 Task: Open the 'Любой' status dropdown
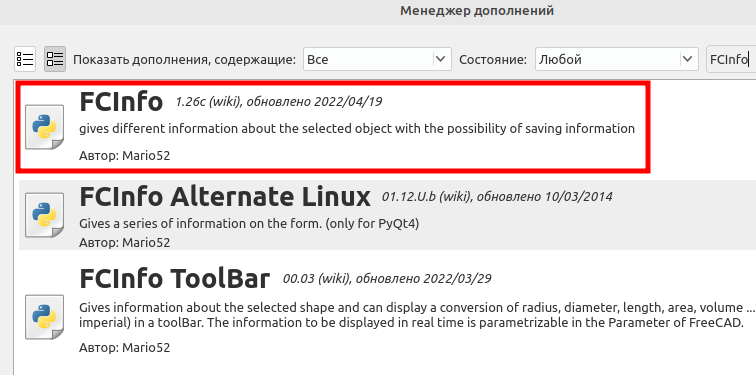(x=617, y=59)
